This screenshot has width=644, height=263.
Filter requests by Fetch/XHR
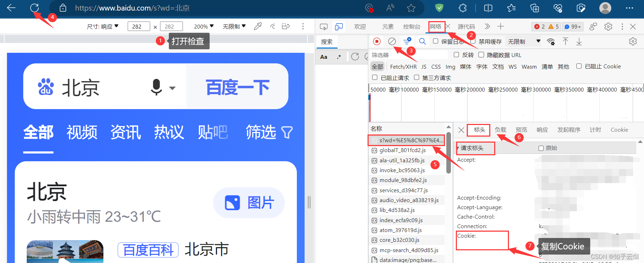403,67
